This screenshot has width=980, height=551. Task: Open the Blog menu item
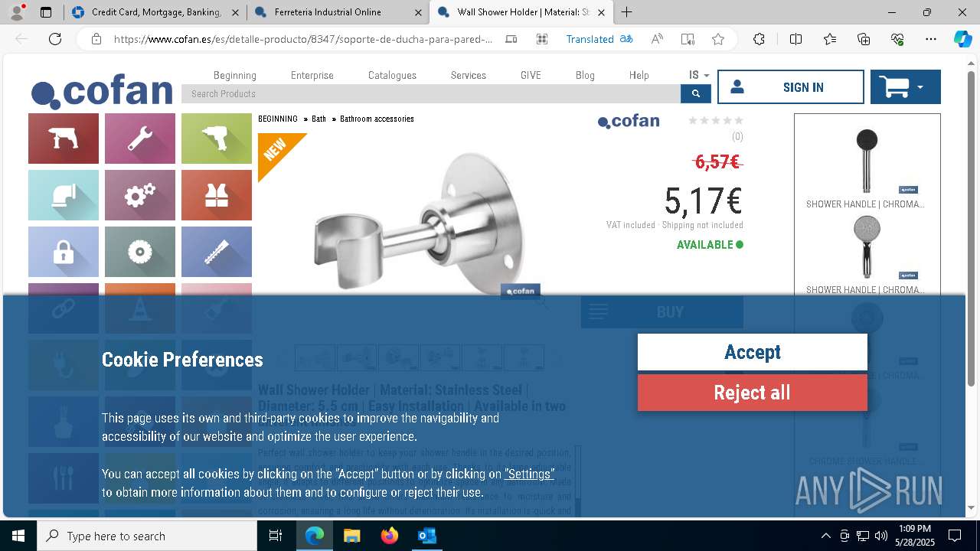tap(585, 75)
